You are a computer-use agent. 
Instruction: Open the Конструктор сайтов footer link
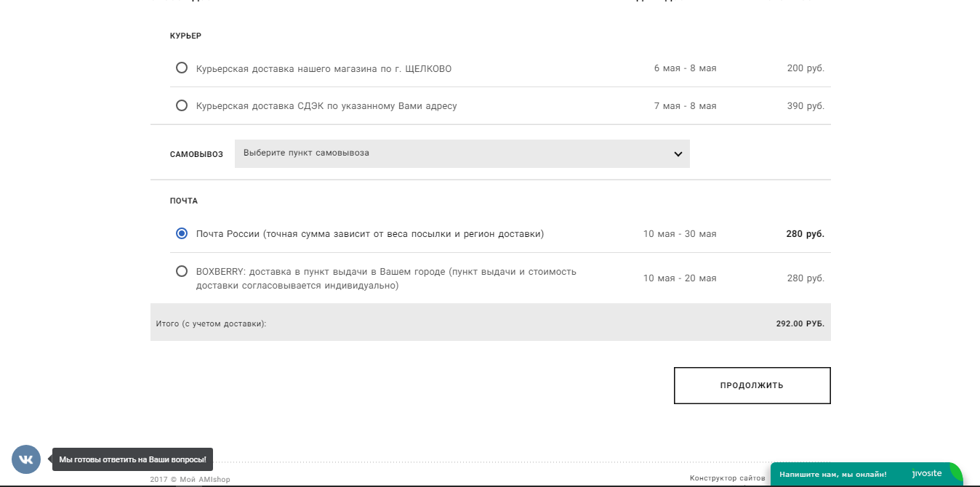[727, 478]
